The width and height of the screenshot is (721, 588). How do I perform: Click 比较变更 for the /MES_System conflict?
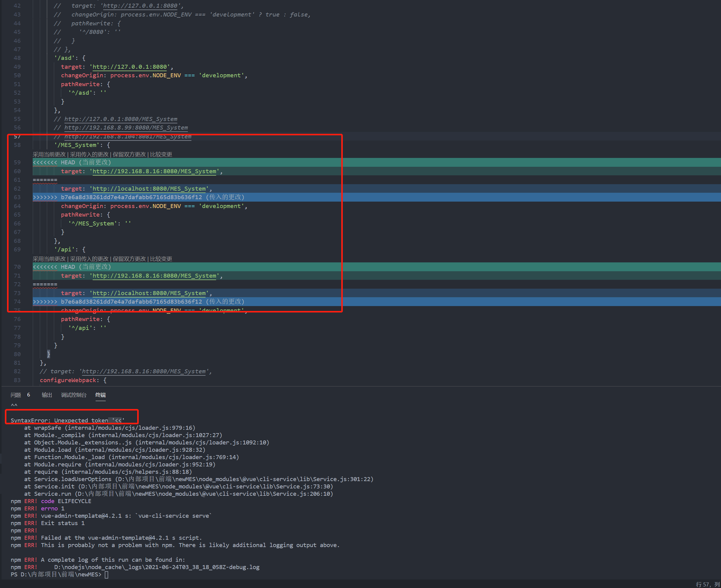[x=161, y=155]
